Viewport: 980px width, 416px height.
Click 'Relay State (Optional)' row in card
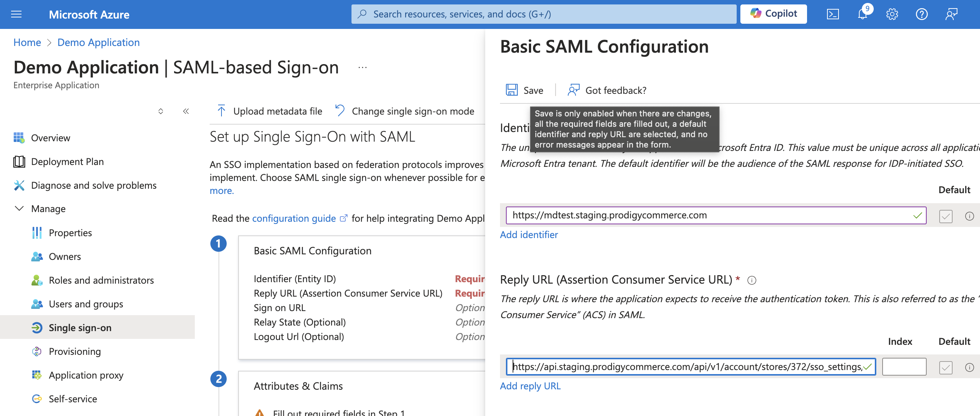pyautogui.click(x=300, y=322)
